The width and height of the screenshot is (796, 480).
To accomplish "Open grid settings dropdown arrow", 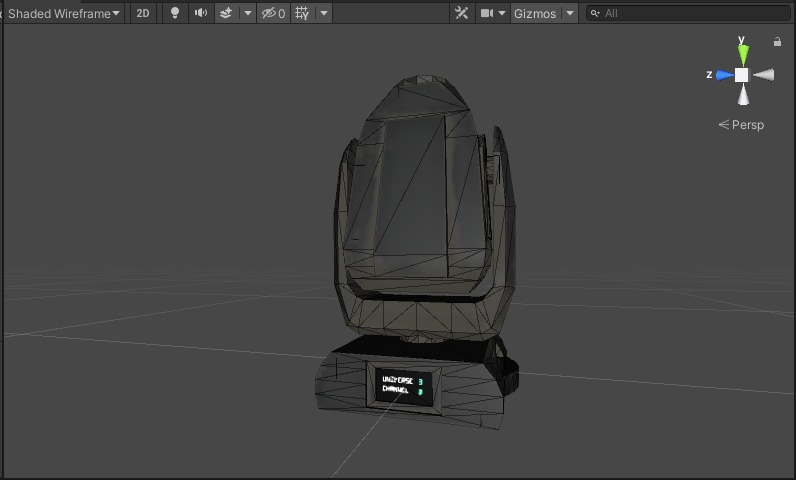I will [x=324, y=14].
